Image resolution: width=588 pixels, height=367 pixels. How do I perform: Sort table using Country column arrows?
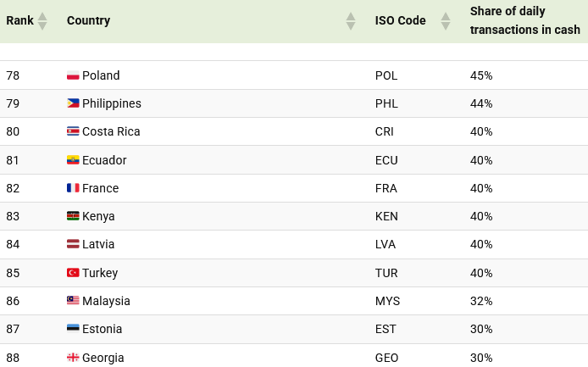pos(350,21)
